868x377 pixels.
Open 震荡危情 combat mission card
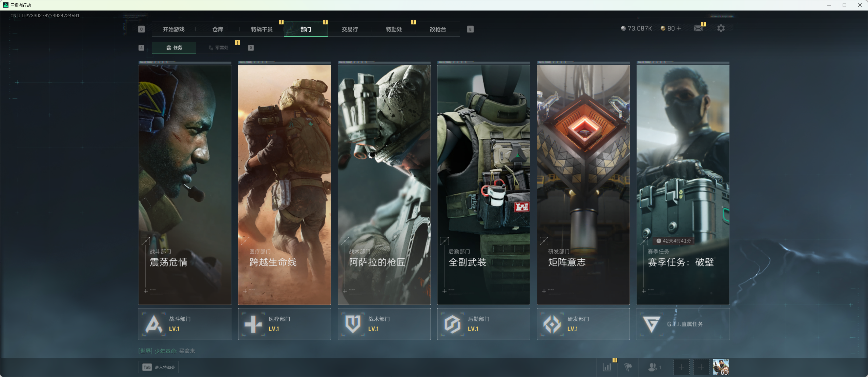pyautogui.click(x=185, y=183)
